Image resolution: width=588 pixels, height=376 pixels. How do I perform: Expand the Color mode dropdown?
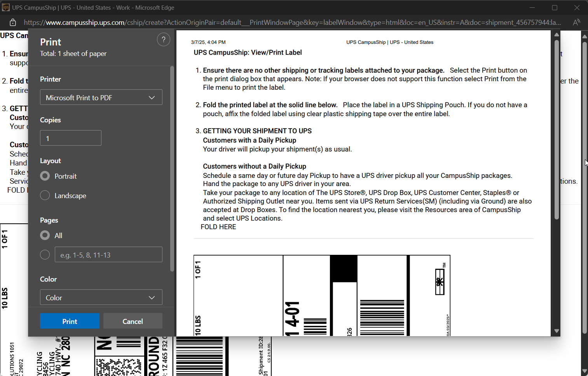[101, 298]
